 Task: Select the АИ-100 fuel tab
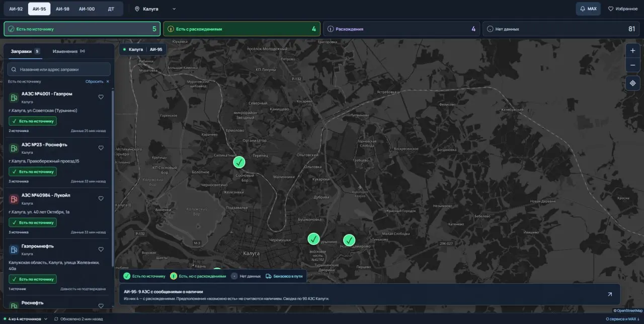(x=87, y=9)
